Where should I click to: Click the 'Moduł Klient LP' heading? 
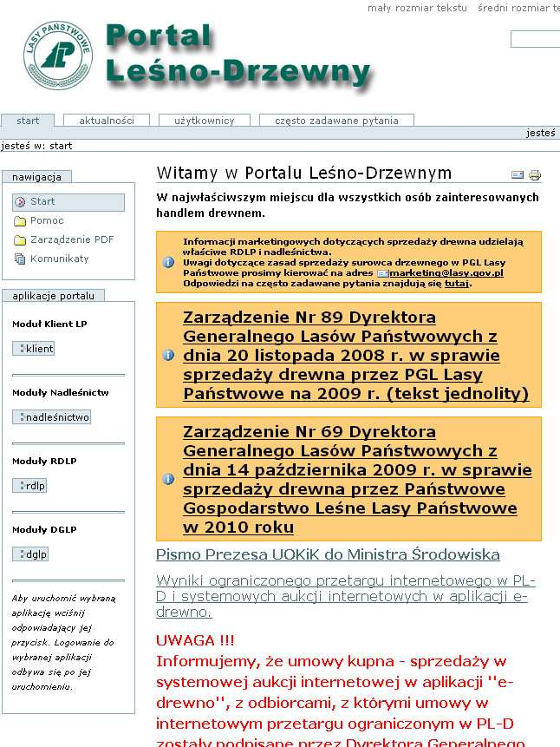[x=49, y=324]
